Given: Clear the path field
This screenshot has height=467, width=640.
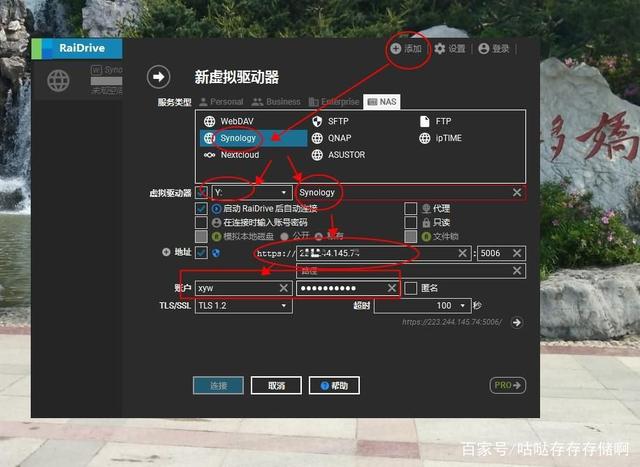Looking at the screenshot, I should tap(517, 270).
